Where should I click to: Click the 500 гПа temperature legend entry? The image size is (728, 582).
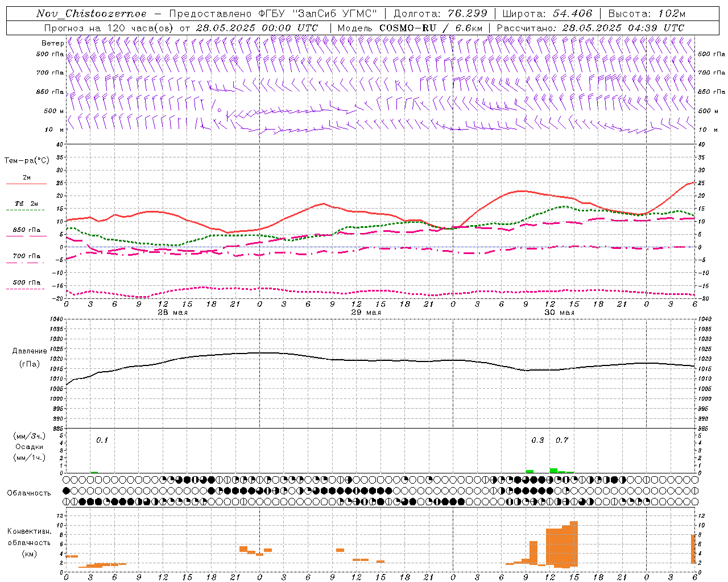27,282
